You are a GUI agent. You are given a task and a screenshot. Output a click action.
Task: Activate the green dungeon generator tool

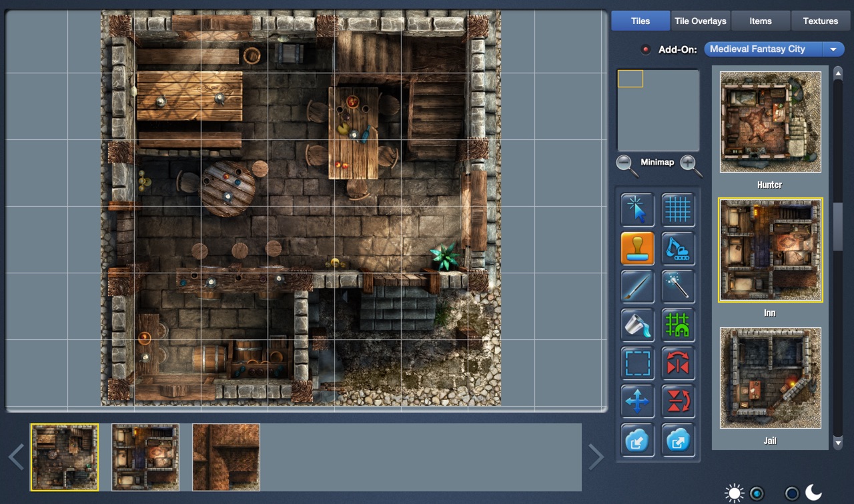[x=678, y=325]
